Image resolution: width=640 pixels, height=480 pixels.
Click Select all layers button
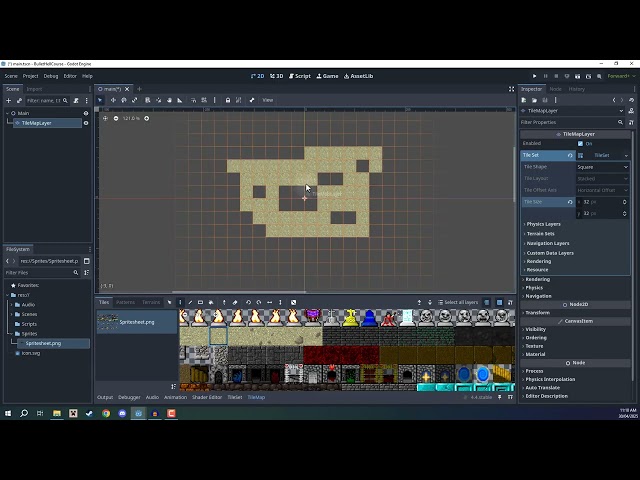click(458, 302)
